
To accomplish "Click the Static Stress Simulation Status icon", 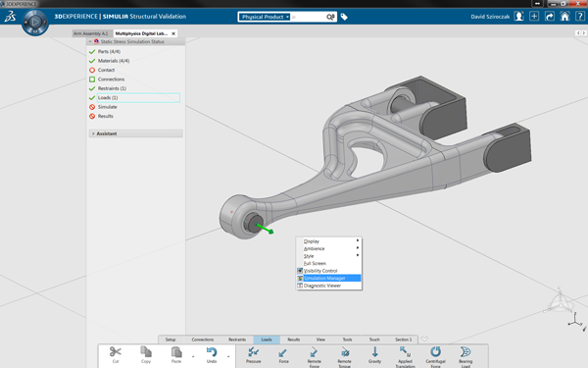I will 96,41.
